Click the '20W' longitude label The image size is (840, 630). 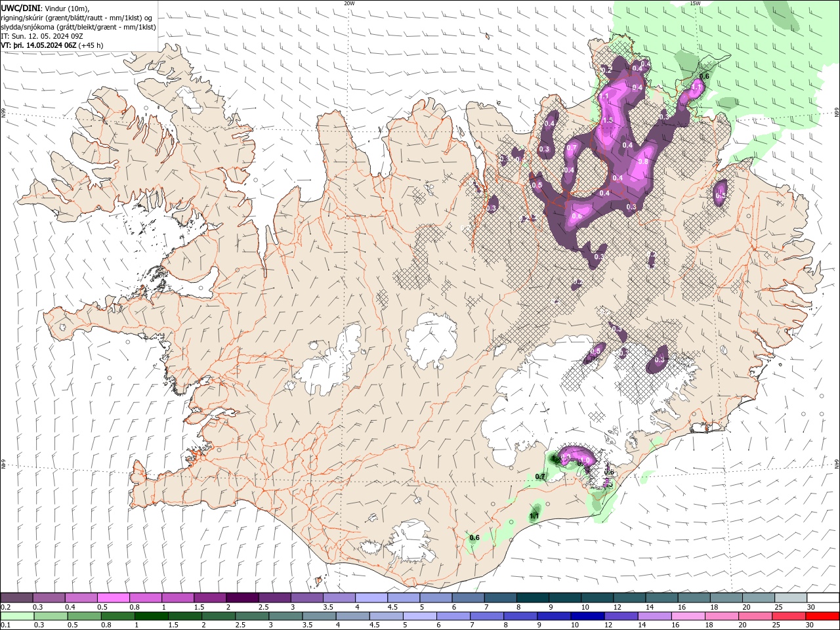[x=349, y=3]
